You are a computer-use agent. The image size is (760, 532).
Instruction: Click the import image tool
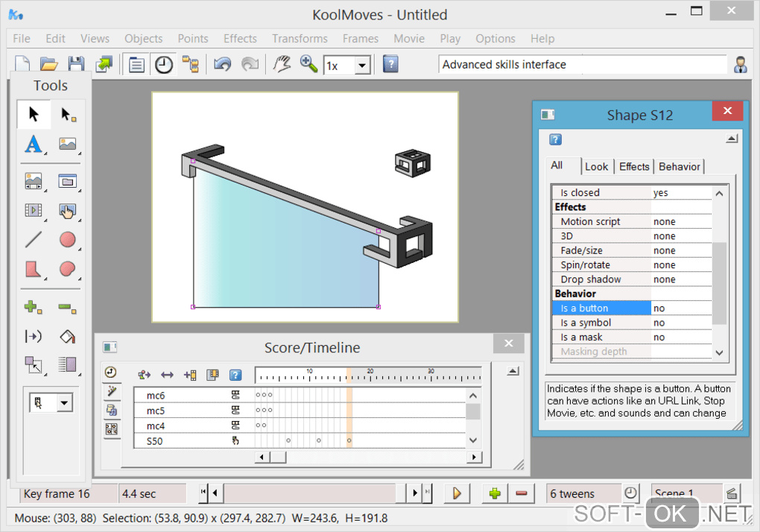(x=67, y=144)
